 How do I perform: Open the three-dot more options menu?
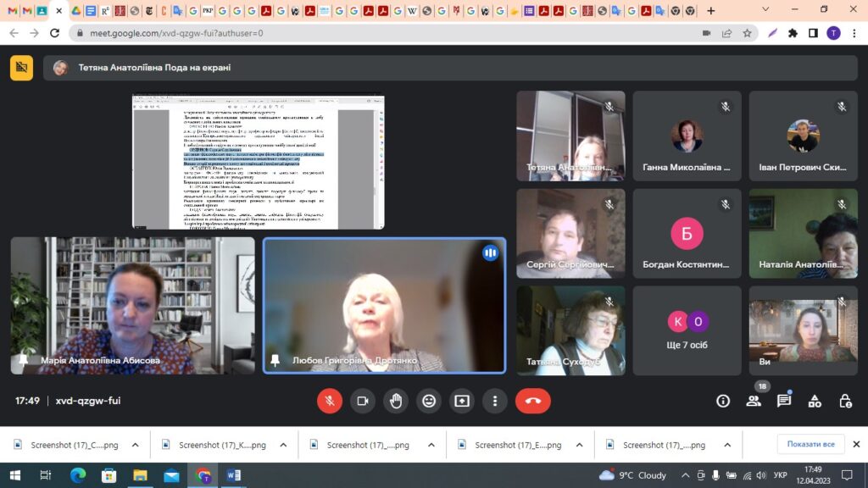pyautogui.click(x=495, y=401)
